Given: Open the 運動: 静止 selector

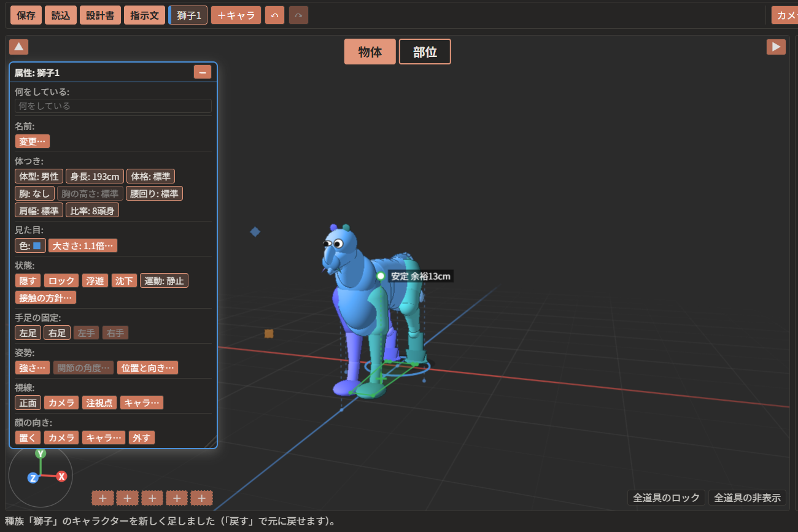Looking at the screenshot, I should pyautogui.click(x=164, y=281).
